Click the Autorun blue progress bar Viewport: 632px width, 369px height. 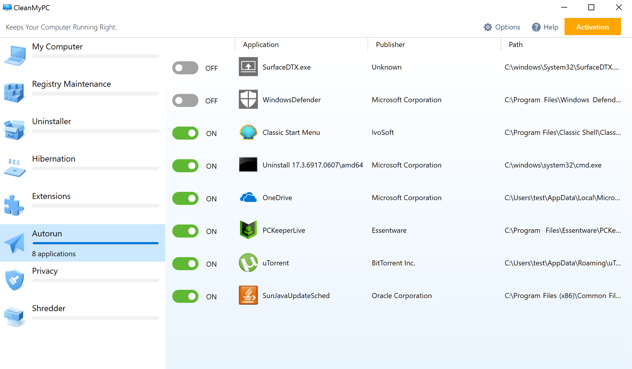pos(96,243)
